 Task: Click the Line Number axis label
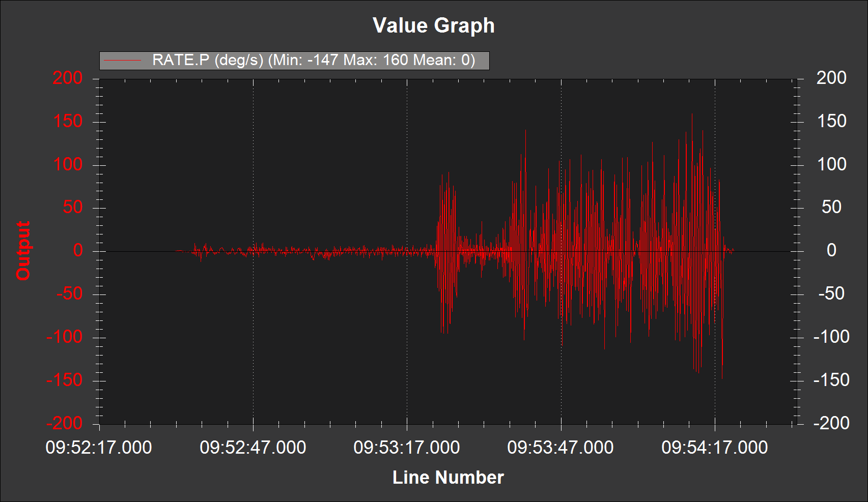pyautogui.click(x=448, y=478)
